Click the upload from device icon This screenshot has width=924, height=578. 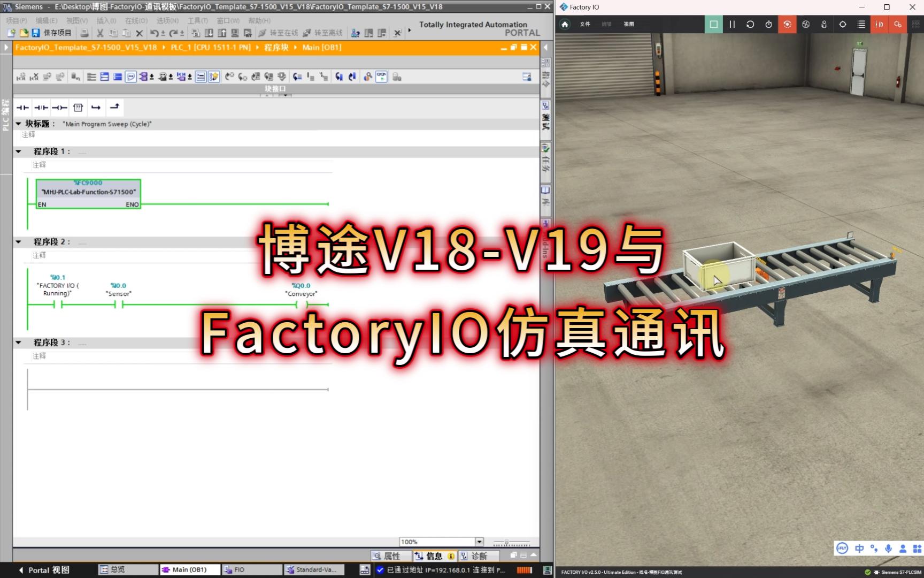tap(222, 33)
